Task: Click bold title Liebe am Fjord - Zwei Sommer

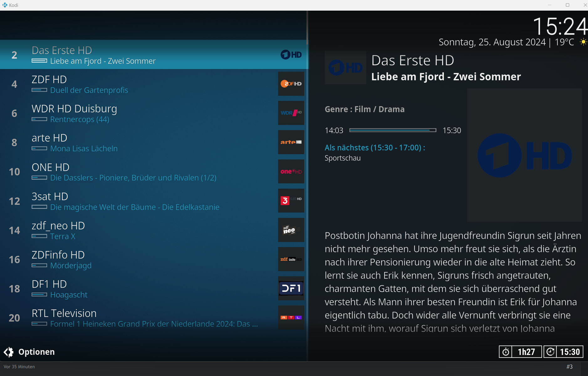Action: pos(446,77)
